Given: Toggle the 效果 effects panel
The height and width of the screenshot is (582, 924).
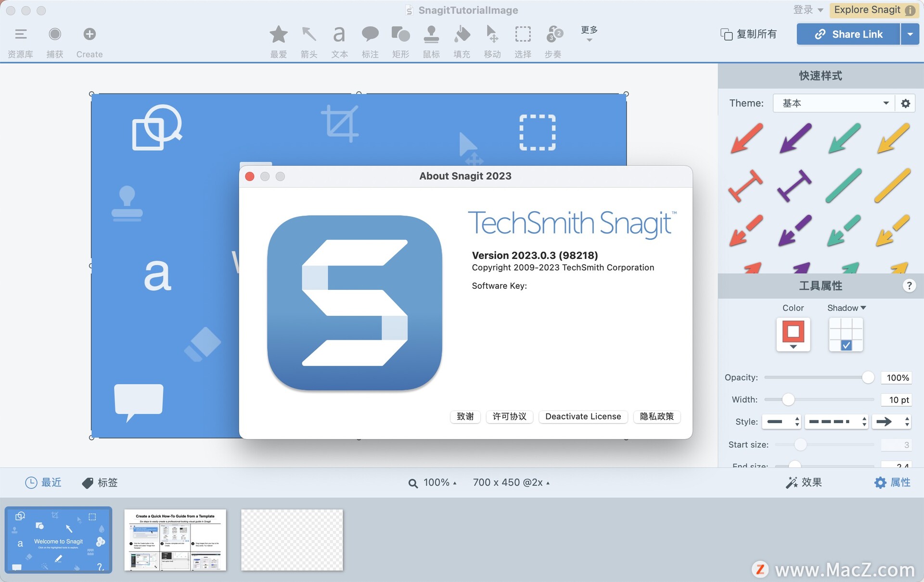Looking at the screenshot, I should [x=804, y=482].
